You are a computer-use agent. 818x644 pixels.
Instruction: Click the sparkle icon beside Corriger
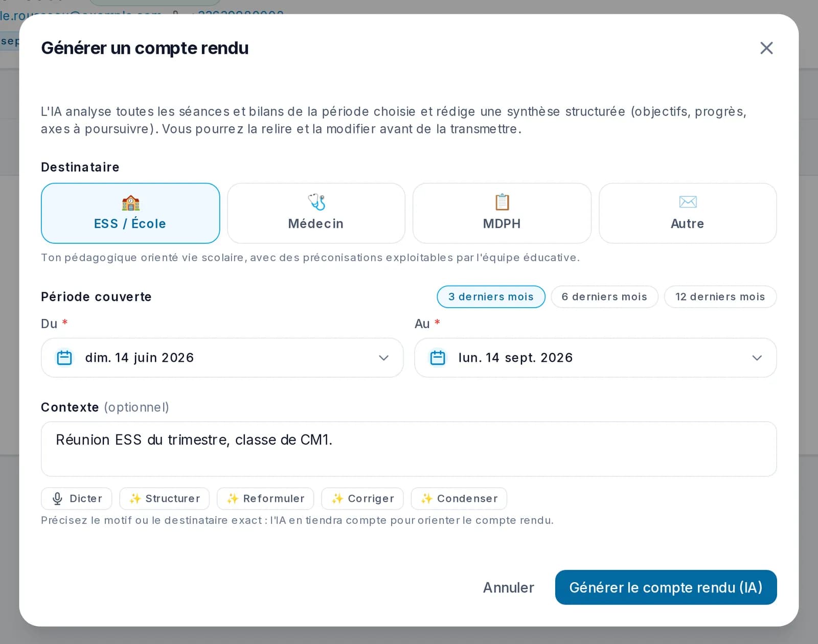(x=337, y=498)
